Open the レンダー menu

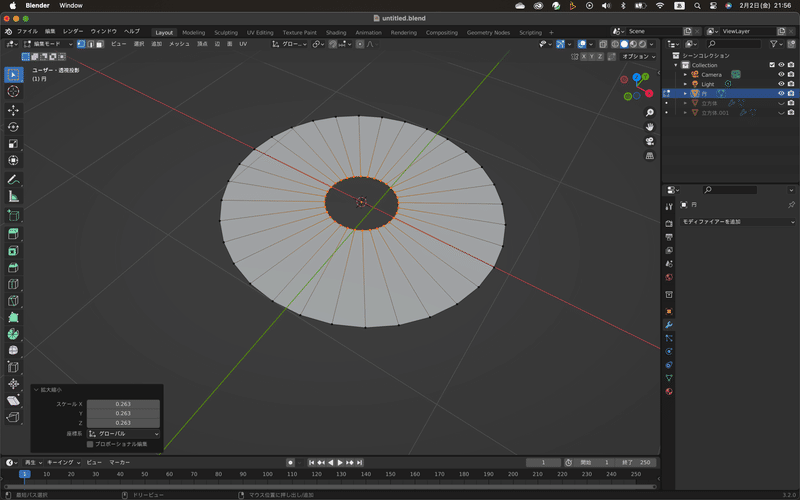[x=73, y=31]
